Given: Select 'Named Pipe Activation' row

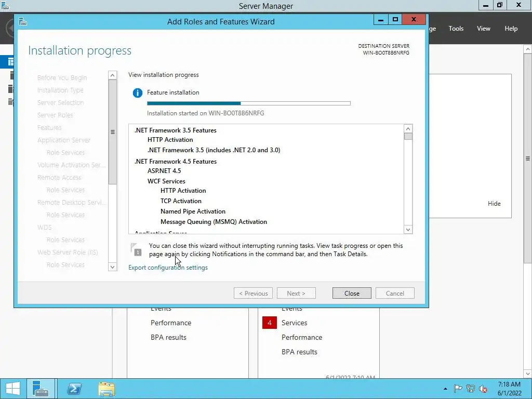Looking at the screenshot, I should click(x=193, y=211).
